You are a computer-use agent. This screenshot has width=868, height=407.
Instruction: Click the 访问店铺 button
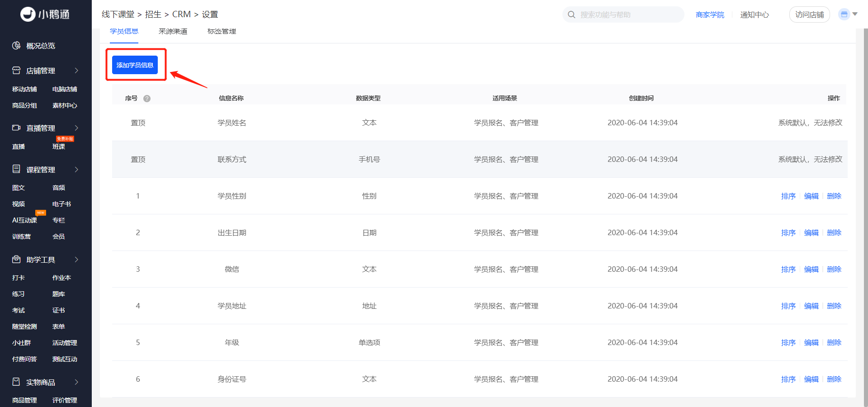pyautogui.click(x=809, y=14)
